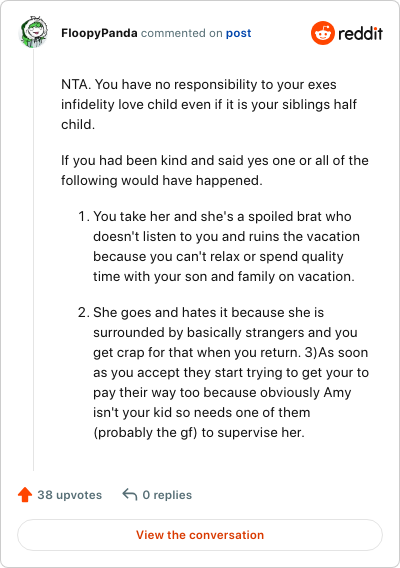Click the "View the conversation" button
400x568 pixels.
pos(200,535)
